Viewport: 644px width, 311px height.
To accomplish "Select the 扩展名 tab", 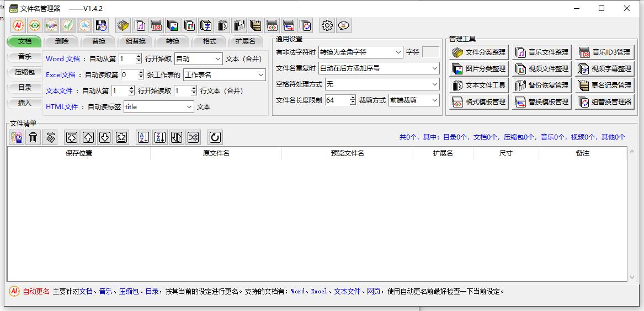I will pyautogui.click(x=245, y=41).
